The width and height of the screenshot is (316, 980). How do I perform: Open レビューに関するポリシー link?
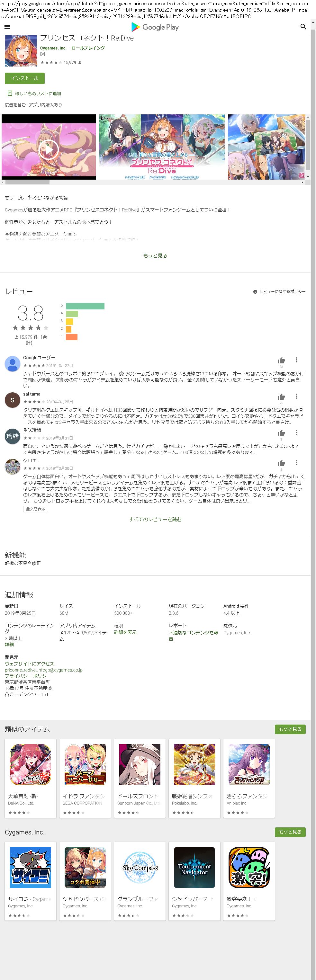[x=282, y=292]
